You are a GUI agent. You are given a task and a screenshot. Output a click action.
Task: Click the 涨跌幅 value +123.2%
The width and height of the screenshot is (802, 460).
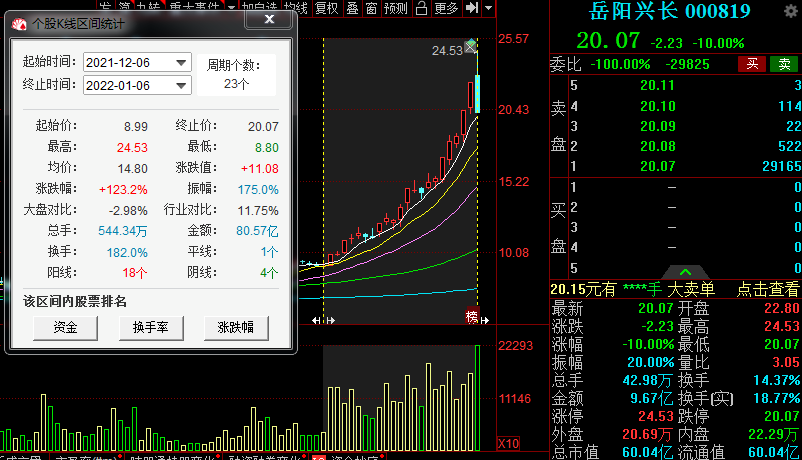pyautogui.click(x=123, y=189)
